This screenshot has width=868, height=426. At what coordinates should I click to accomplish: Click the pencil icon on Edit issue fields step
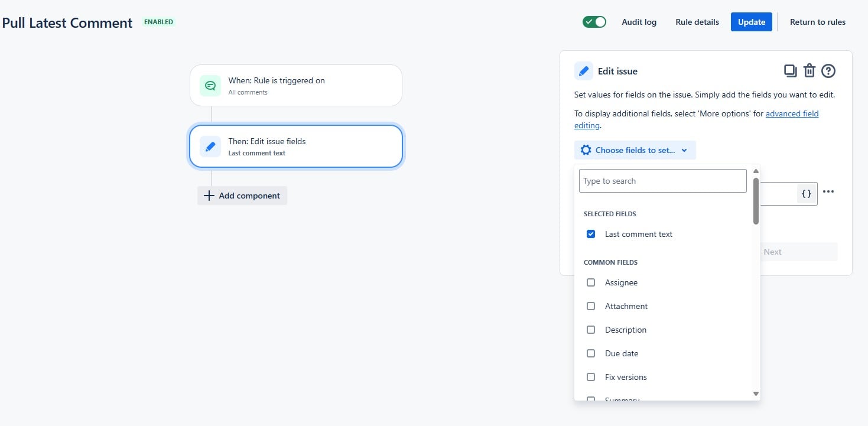pyautogui.click(x=210, y=147)
